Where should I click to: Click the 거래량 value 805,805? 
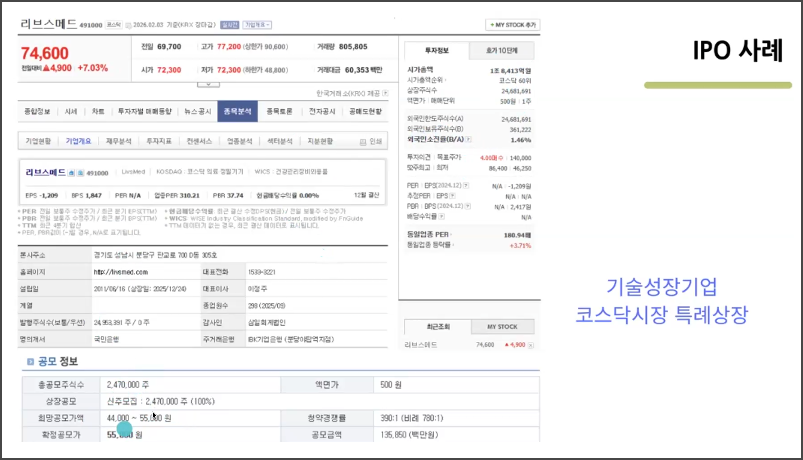(x=353, y=47)
